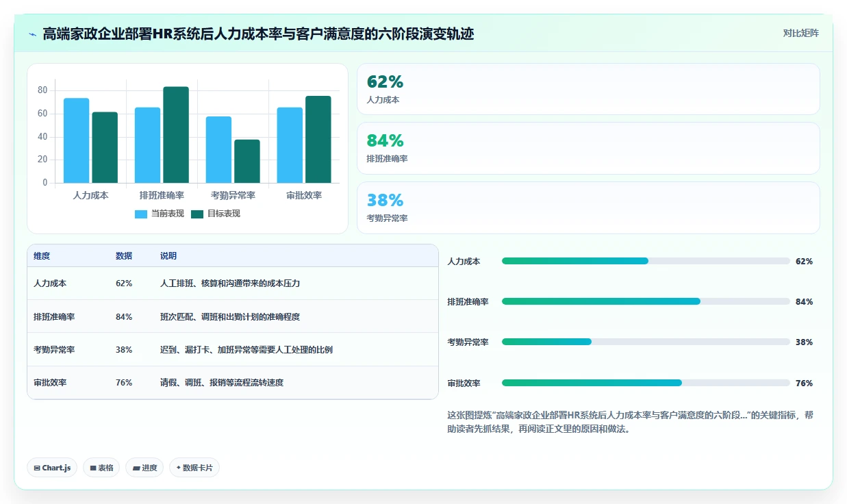Click the 排班准确率 chart axis label

point(162,195)
